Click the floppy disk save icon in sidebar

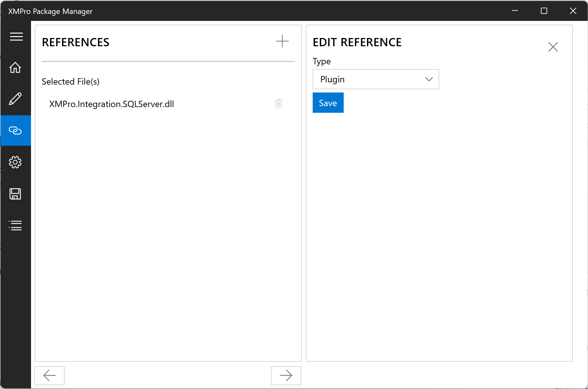[x=15, y=194]
